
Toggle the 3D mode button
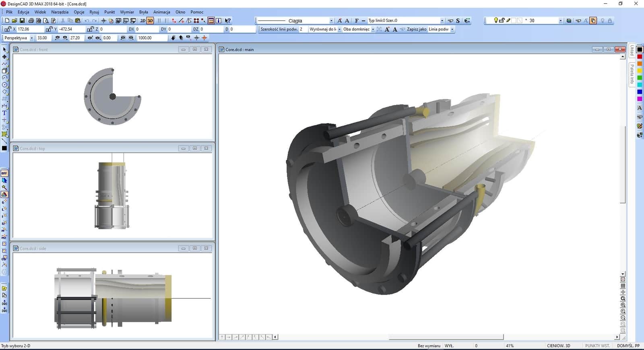pyautogui.click(x=150, y=21)
